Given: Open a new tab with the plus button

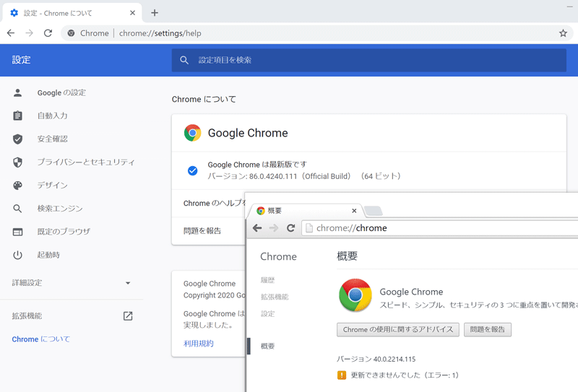Looking at the screenshot, I should (155, 13).
